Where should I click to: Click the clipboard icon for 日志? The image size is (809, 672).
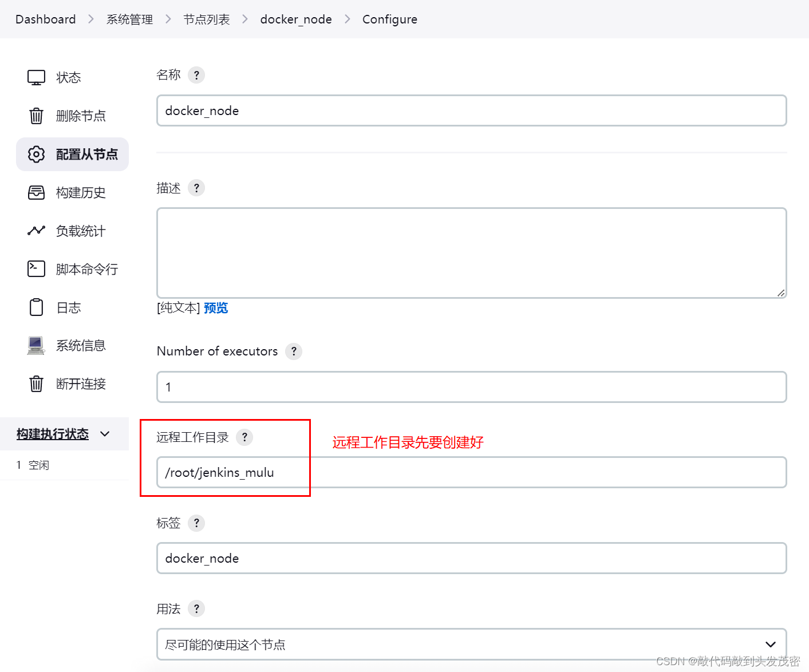click(36, 307)
